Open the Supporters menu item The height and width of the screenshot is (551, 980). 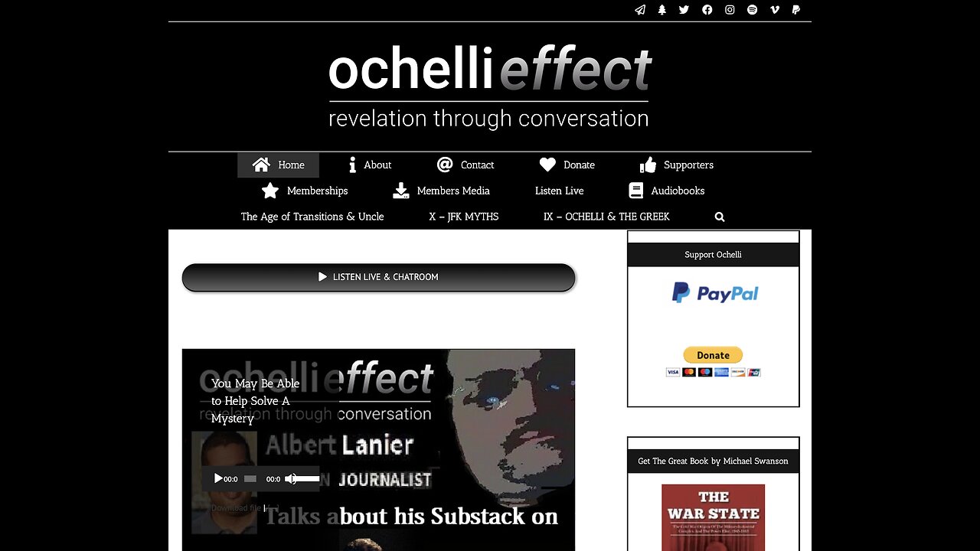[x=676, y=165]
